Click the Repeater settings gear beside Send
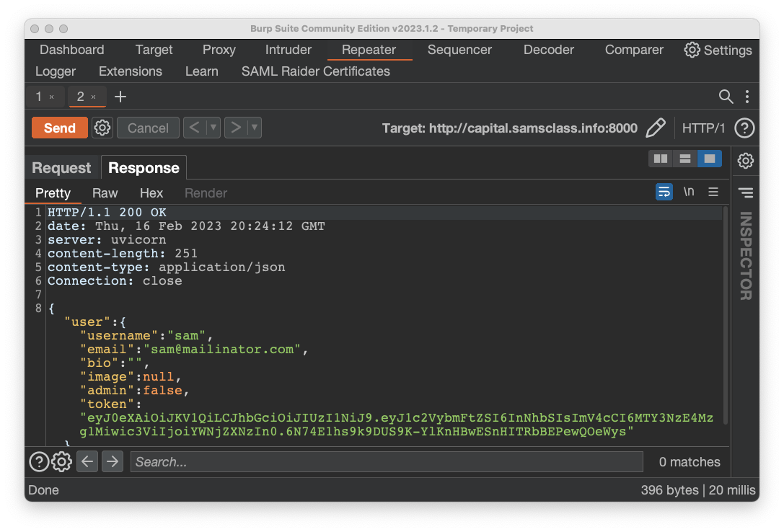 click(x=102, y=128)
